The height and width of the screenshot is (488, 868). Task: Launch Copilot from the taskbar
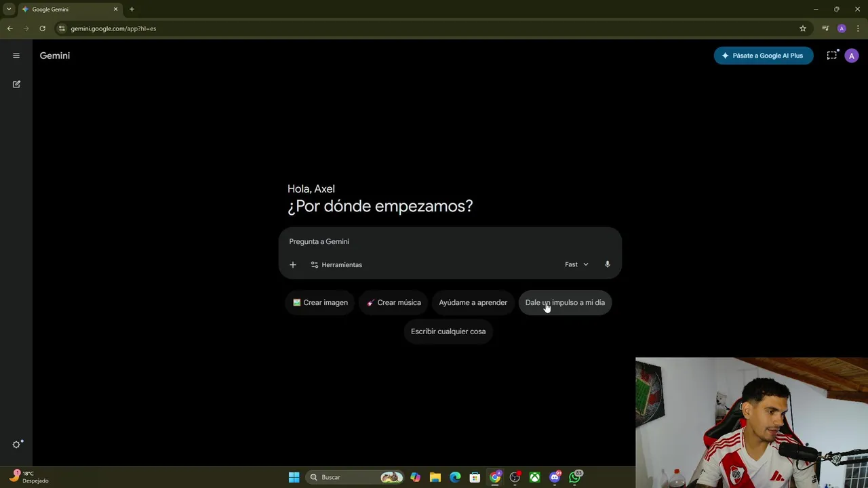(x=415, y=477)
